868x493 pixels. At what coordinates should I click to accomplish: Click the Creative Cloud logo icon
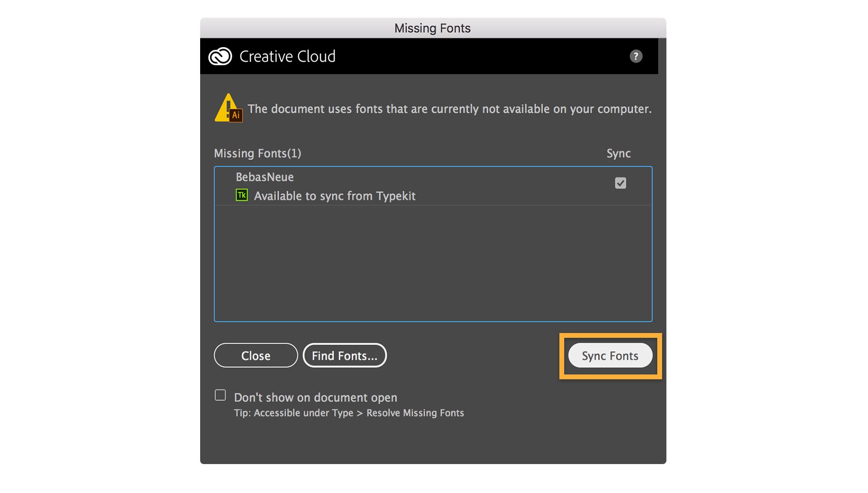[220, 56]
